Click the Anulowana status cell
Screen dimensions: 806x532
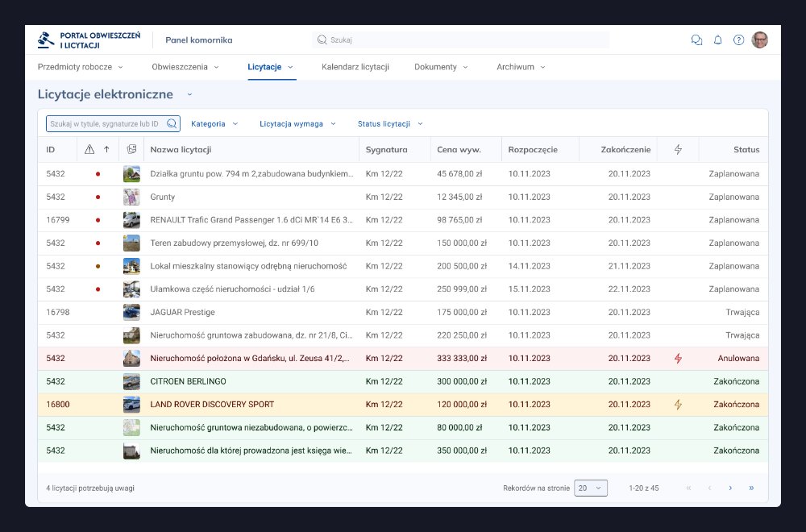(738, 358)
